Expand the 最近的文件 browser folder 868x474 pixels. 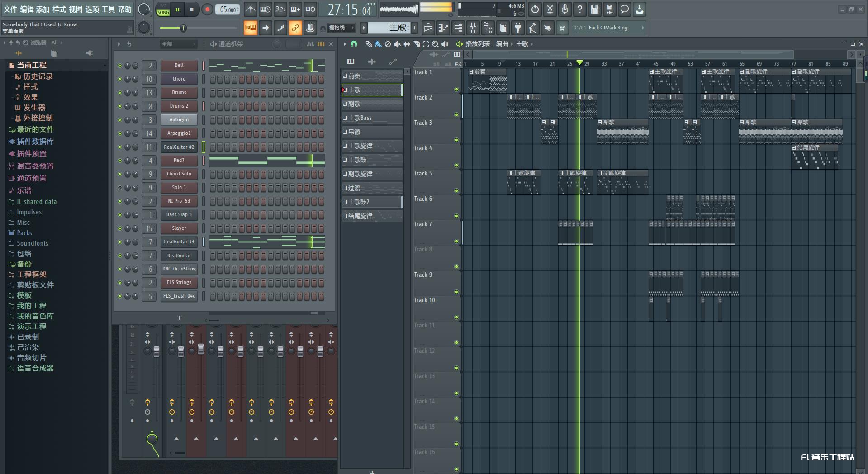[35, 129]
